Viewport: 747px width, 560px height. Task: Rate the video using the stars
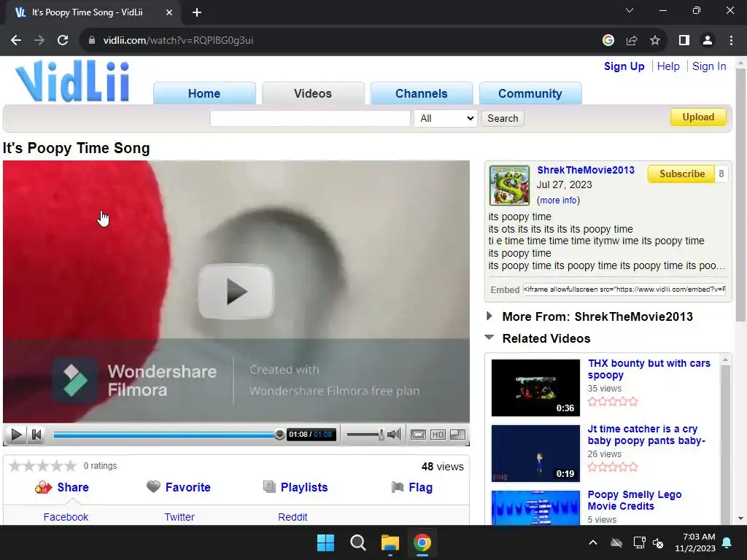[x=42, y=466]
